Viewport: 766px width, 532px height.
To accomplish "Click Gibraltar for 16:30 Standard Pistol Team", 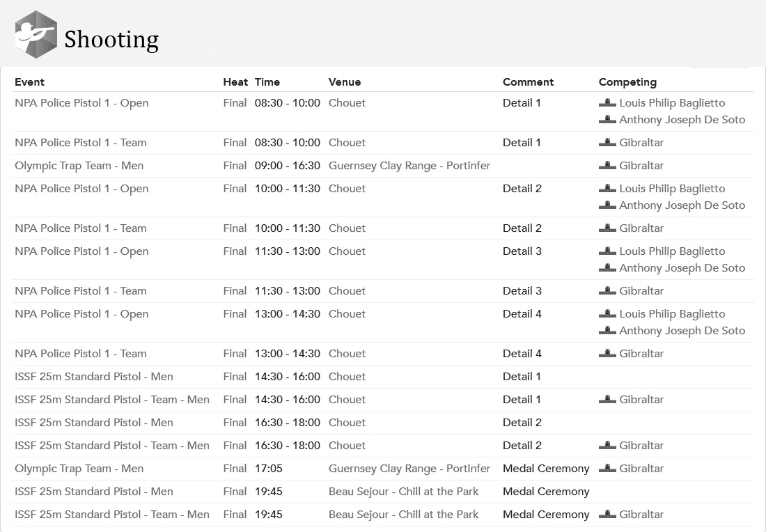I will pos(641,445).
